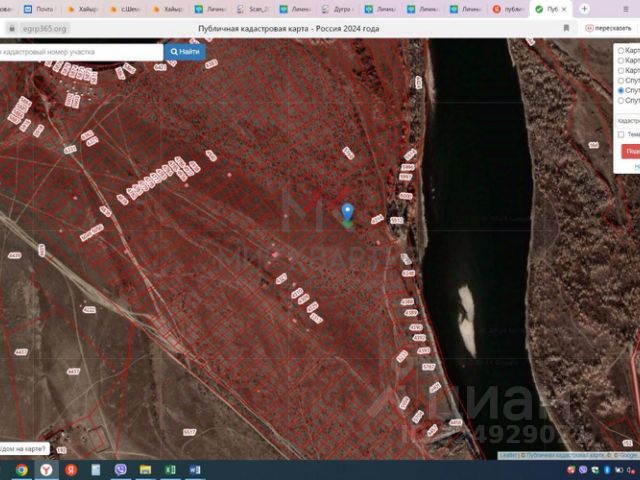The width and height of the screenshot is (640, 480).
Task: Open Yandex Browser from the taskbar
Action: [46, 470]
